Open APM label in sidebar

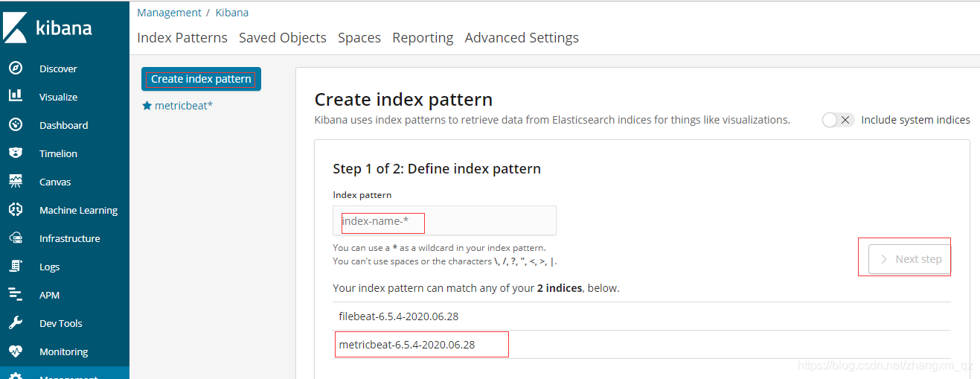click(x=50, y=295)
